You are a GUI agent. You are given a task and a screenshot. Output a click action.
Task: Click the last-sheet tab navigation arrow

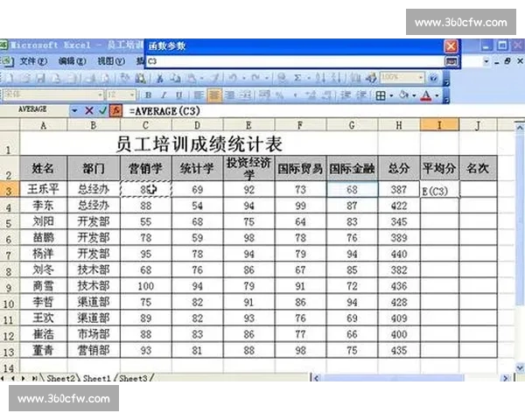coord(35,378)
